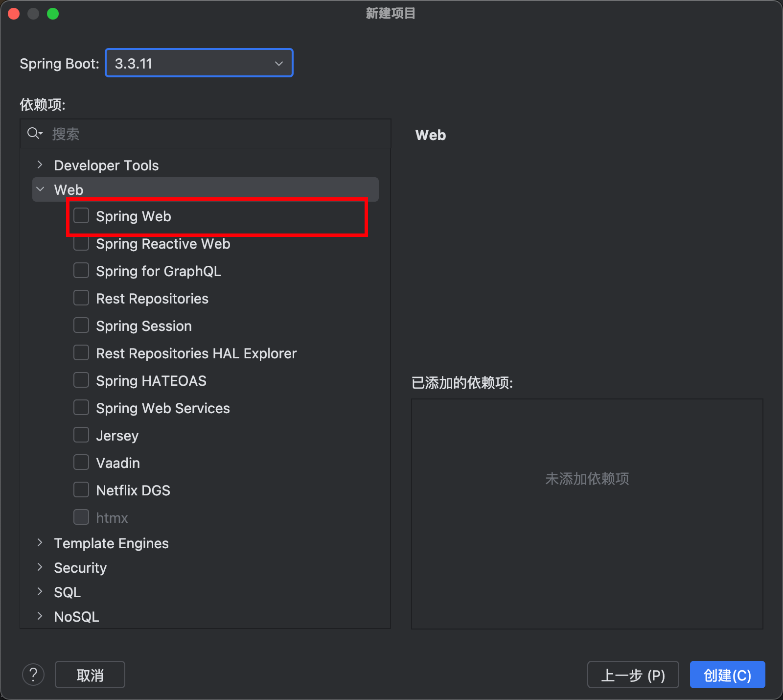Tick the Spring for GraphQL checkbox
The height and width of the screenshot is (700, 783).
pos(81,270)
